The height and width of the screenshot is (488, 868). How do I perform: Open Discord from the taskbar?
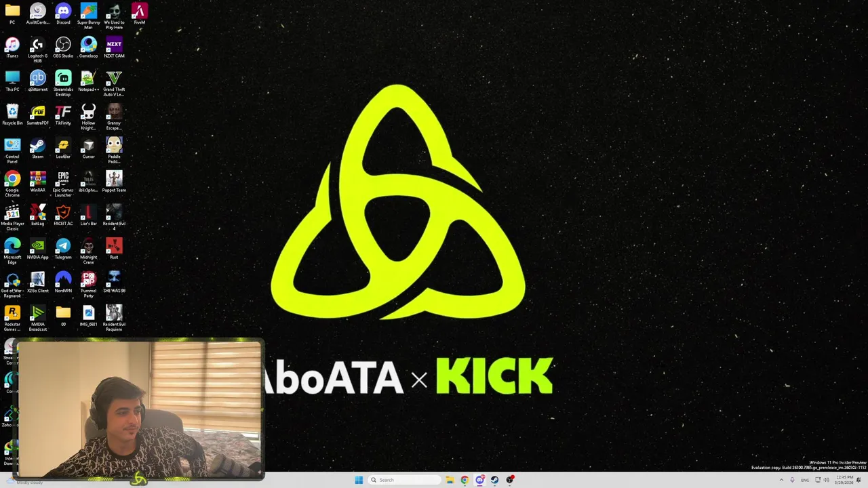coord(480,480)
